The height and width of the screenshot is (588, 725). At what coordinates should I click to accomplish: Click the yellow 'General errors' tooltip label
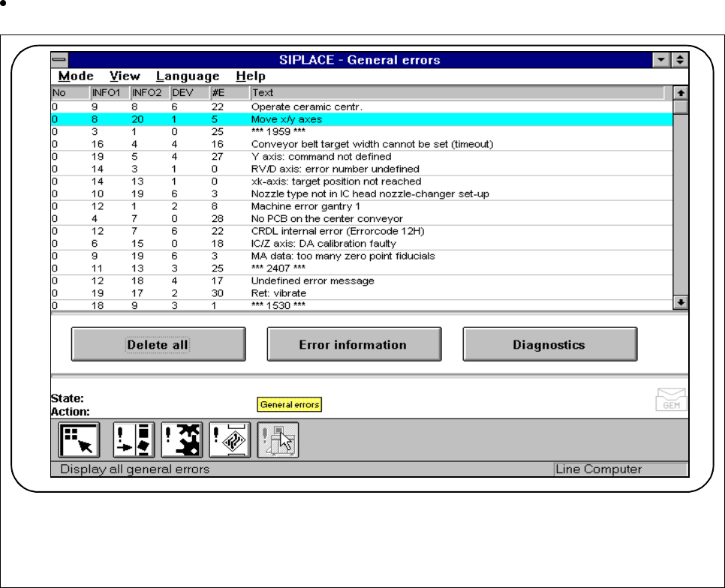coord(290,405)
